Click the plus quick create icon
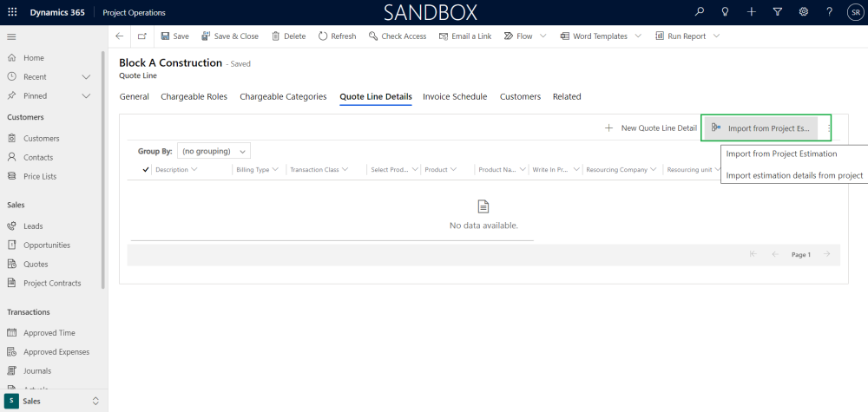 [751, 11]
